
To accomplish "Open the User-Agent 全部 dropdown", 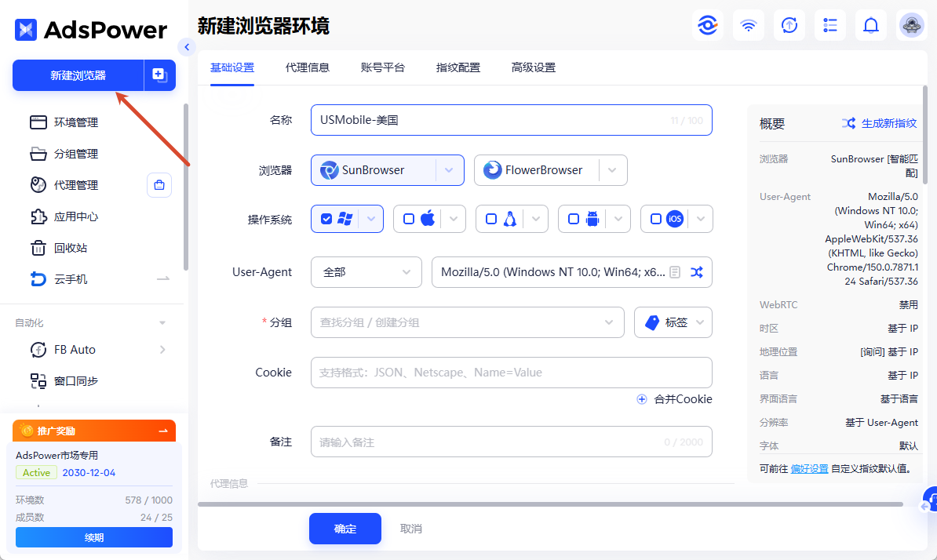I will tap(366, 272).
